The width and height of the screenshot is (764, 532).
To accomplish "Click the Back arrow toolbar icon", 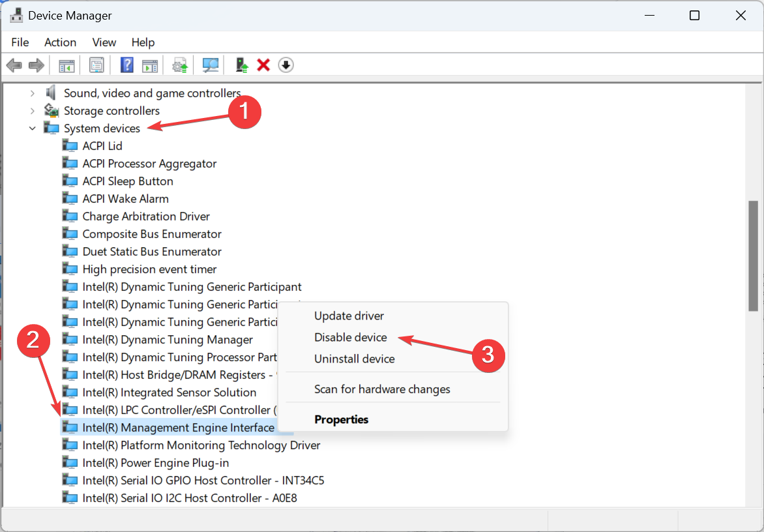I will pyautogui.click(x=14, y=65).
